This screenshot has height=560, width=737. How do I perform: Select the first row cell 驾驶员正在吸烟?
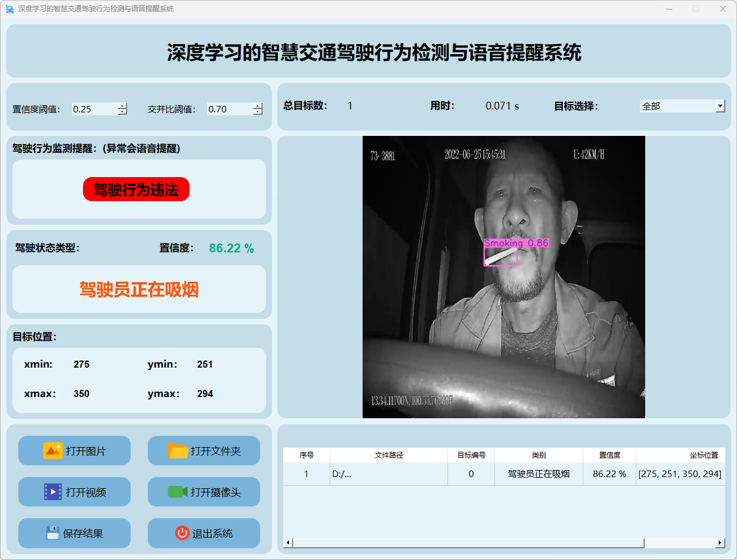539,474
